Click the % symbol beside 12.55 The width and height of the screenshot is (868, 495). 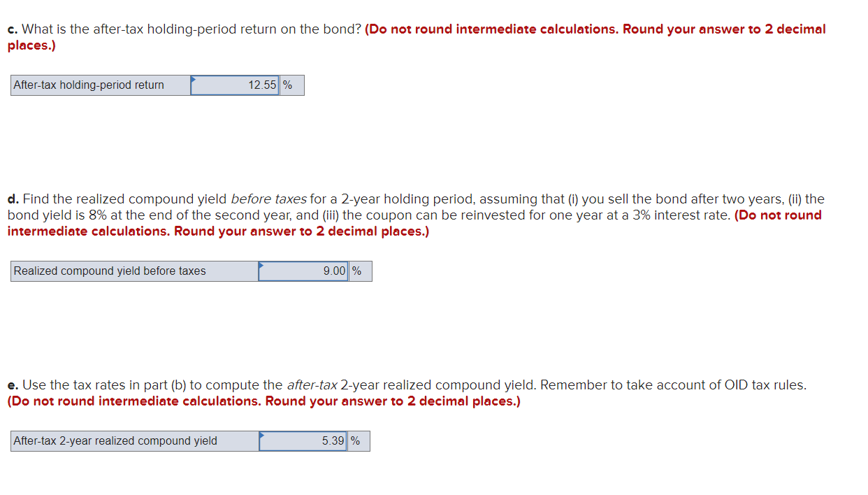coord(289,85)
